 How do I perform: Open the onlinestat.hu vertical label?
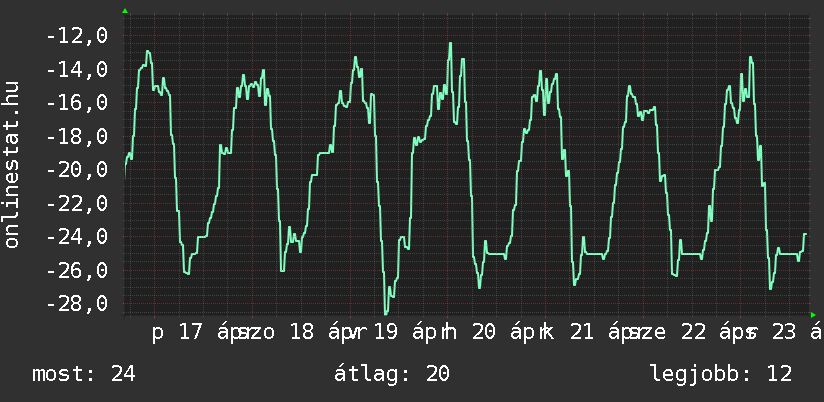tap(13, 166)
